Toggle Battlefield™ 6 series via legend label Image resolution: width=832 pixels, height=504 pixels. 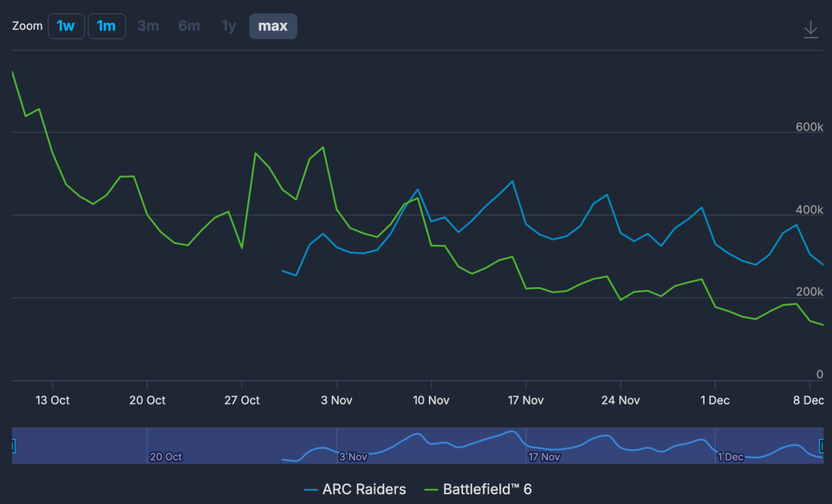(487, 490)
